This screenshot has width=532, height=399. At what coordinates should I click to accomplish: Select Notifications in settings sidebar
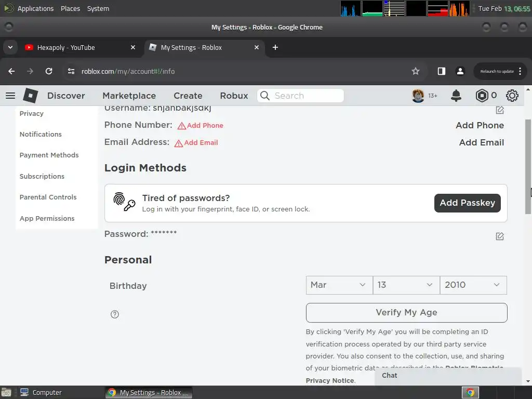click(41, 135)
